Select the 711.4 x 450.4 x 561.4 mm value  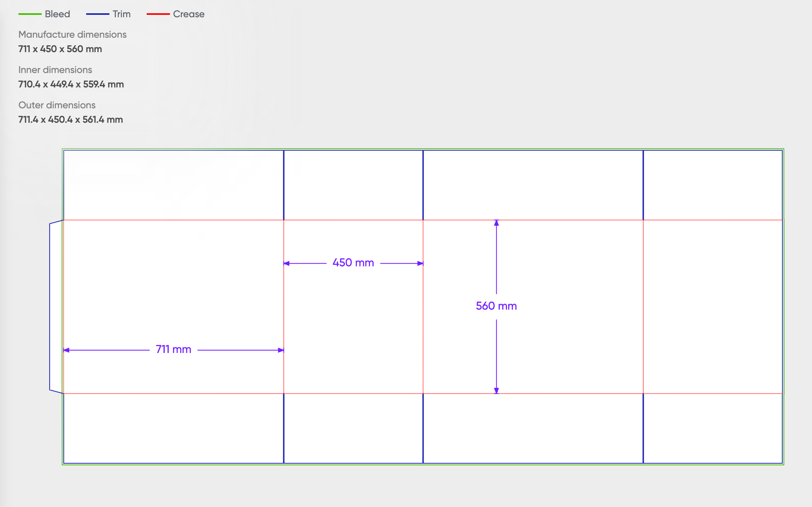(71, 120)
